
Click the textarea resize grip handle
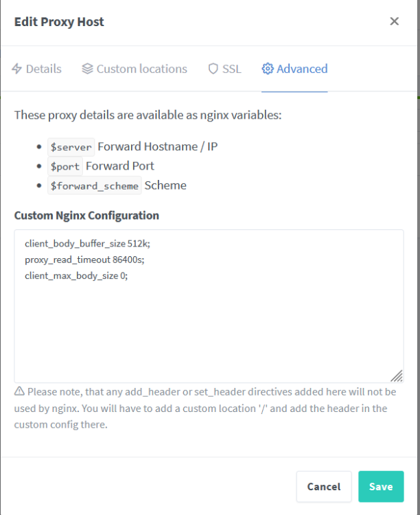(x=397, y=376)
